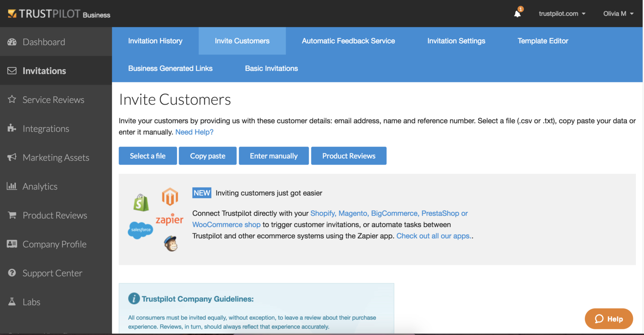The image size is (644, 335).
Task: Click the NEW badge in announcement
Action: pyautogui.click(x=202, y=193)
